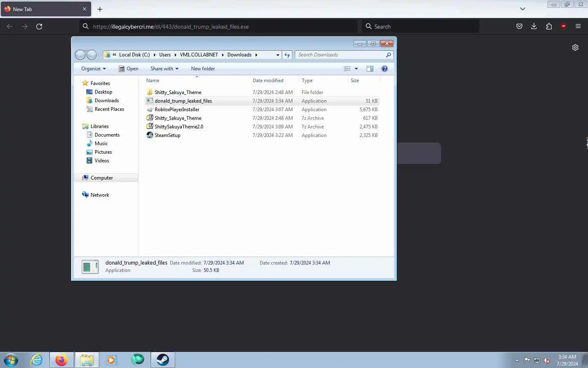Open the Pocket save icon in Firefox
The height and width of the screenshot is (368, 588).
(519, 27)
